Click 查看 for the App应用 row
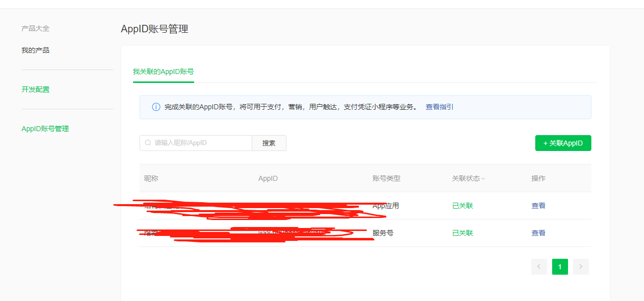This screenshot has width=644, height=301. (538, 206)
